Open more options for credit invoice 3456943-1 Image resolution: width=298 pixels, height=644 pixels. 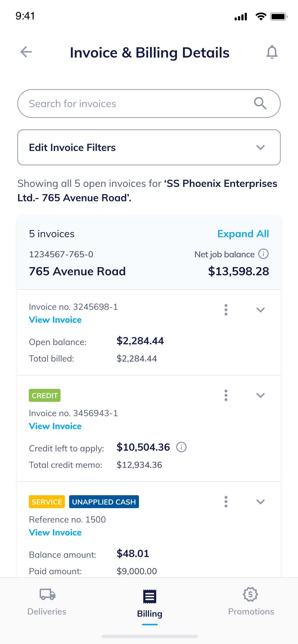pyautogui.click(x=226, y=395)
